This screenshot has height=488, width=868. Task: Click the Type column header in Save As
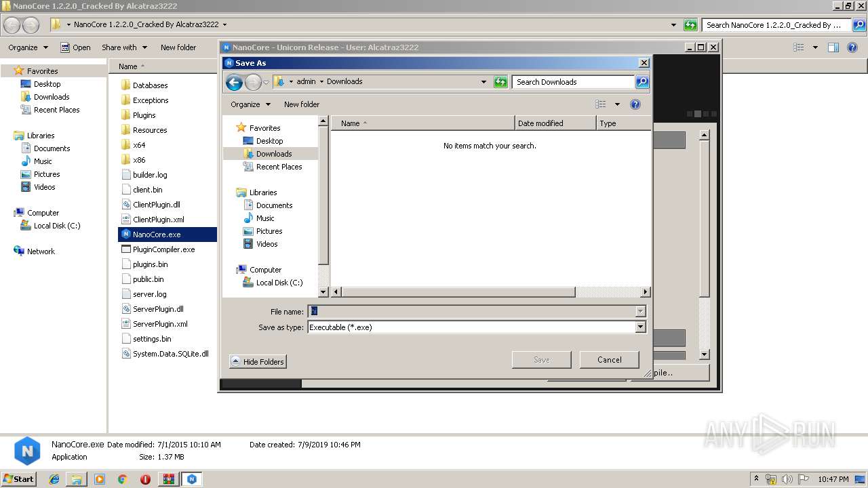[623, 123]
